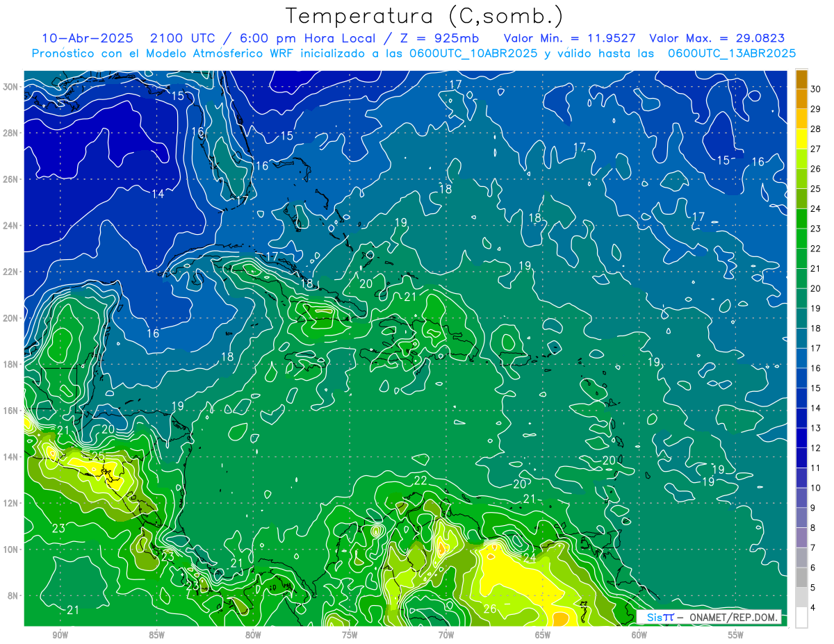Click the '14N' latitude axis label
The width and height of the screenshot is (834, 644).
[x=10, y=456]
